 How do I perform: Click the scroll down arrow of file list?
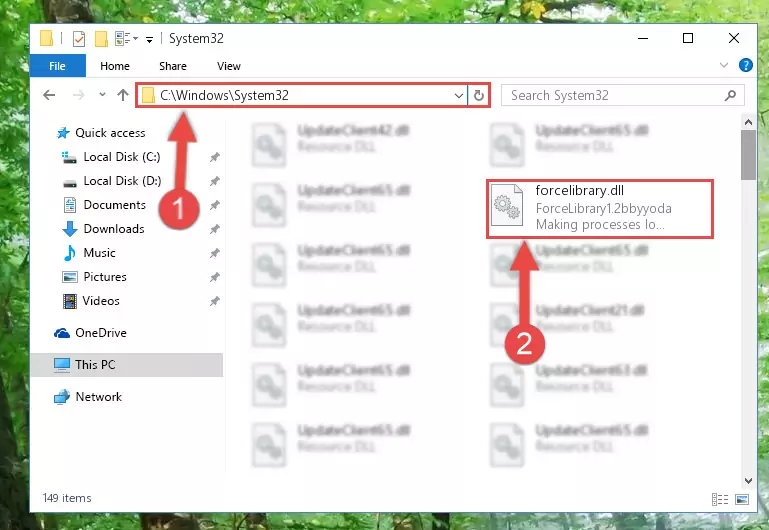pos(748,481)
